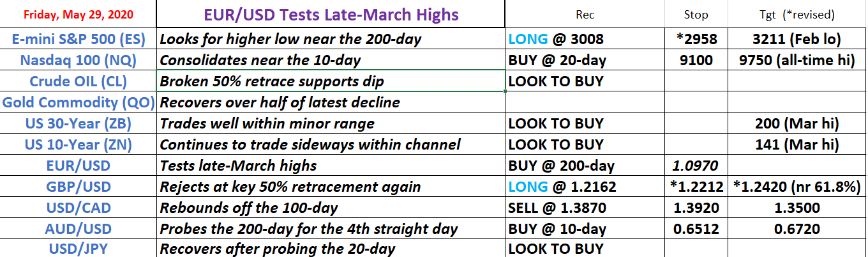Click the EUR/USD Tests Late-March Highs title
Viewport: 868px width, 257px height.
coord(331,15)
